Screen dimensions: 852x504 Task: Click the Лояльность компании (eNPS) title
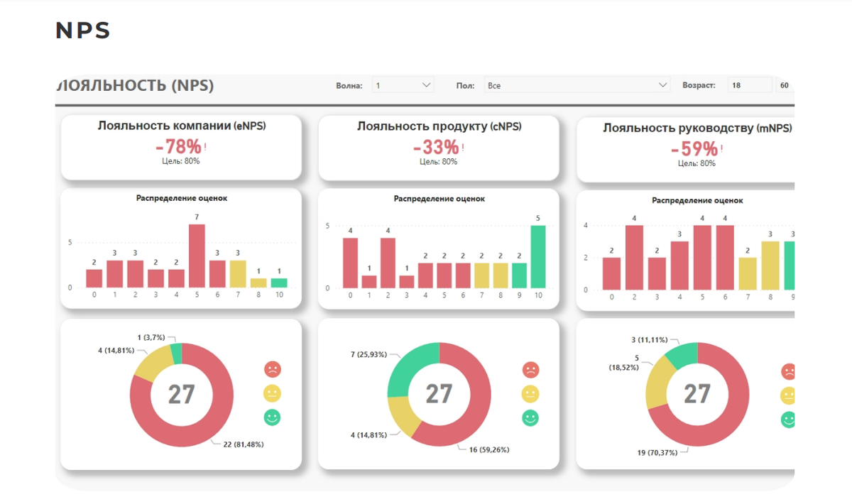(x=182, y=126)
